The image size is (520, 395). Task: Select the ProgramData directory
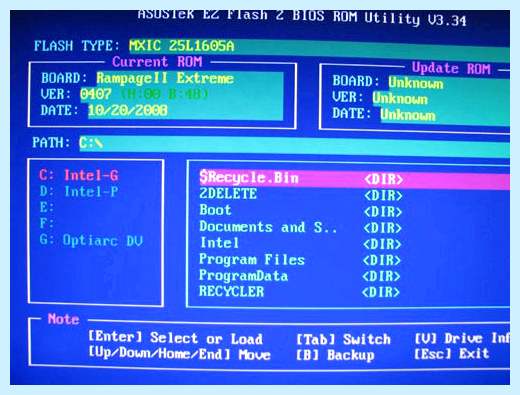(x=299, y=276)
